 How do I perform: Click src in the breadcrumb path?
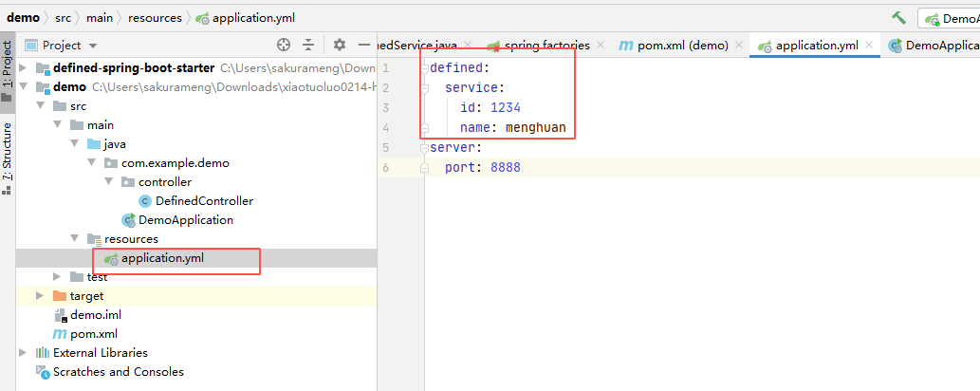64,17
